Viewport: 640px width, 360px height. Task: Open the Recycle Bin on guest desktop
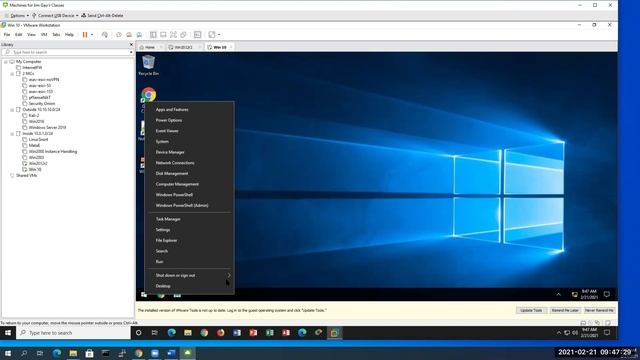pos(149,65)
